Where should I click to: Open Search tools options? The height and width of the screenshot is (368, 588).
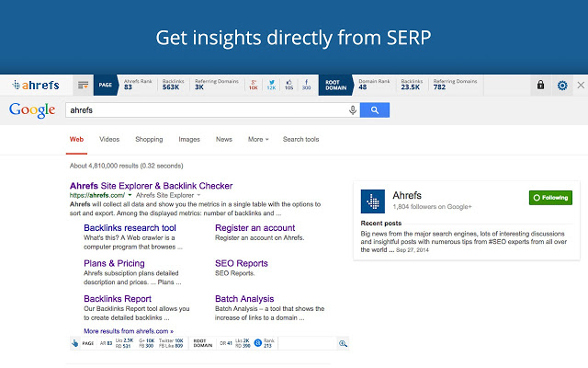coord(300,139)
